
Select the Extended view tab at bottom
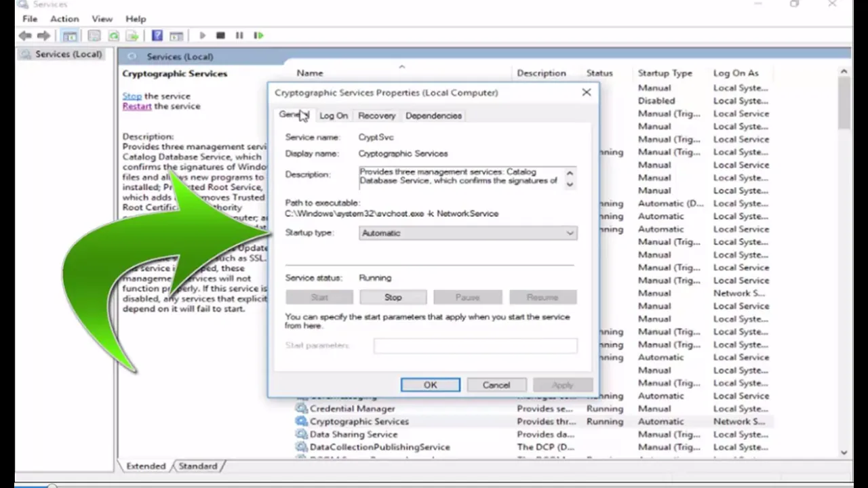[x=146, y=466]
